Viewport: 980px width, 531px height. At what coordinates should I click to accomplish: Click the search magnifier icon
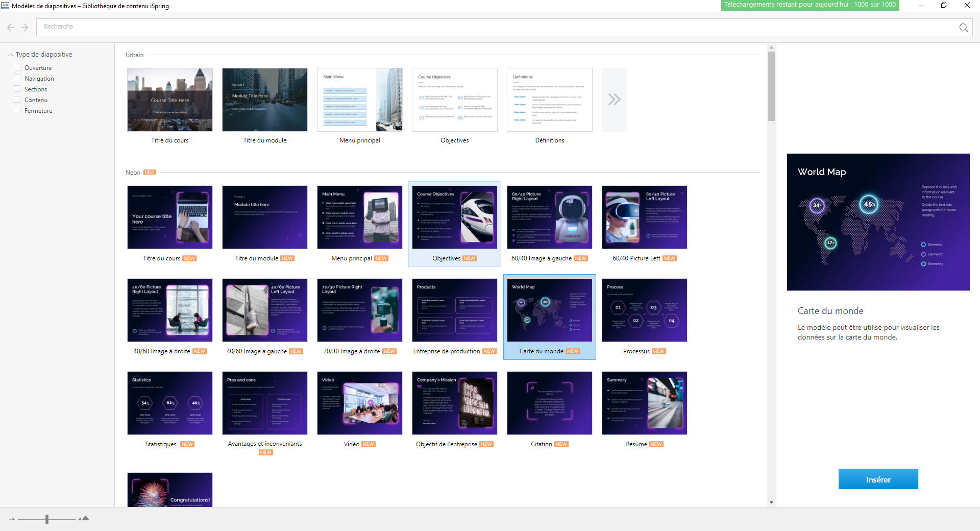[x=963, y=28]
